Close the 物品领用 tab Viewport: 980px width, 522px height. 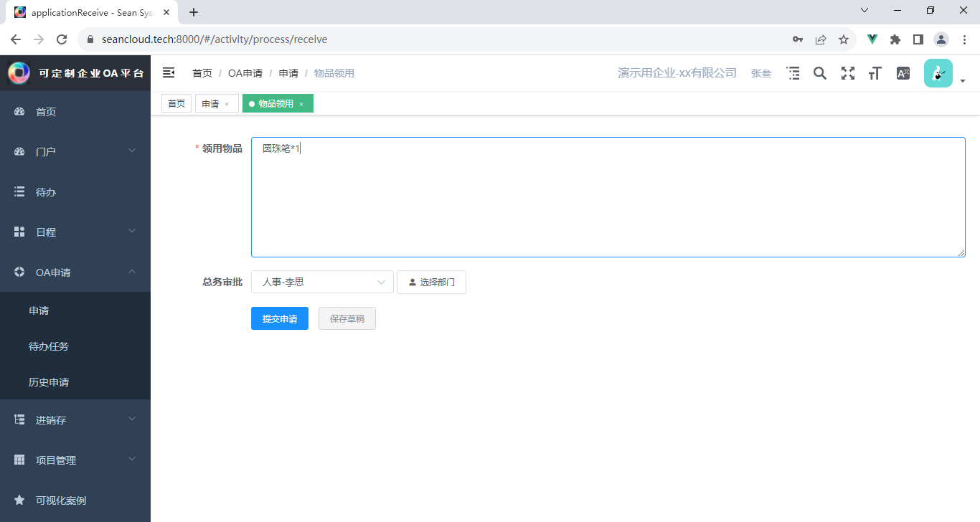tap(301, 105)
